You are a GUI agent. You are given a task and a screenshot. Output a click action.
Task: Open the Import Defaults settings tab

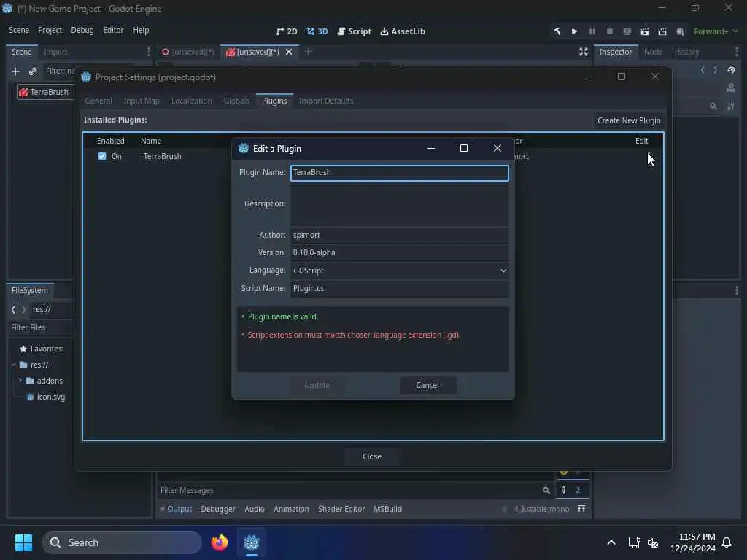pos(326,101)
